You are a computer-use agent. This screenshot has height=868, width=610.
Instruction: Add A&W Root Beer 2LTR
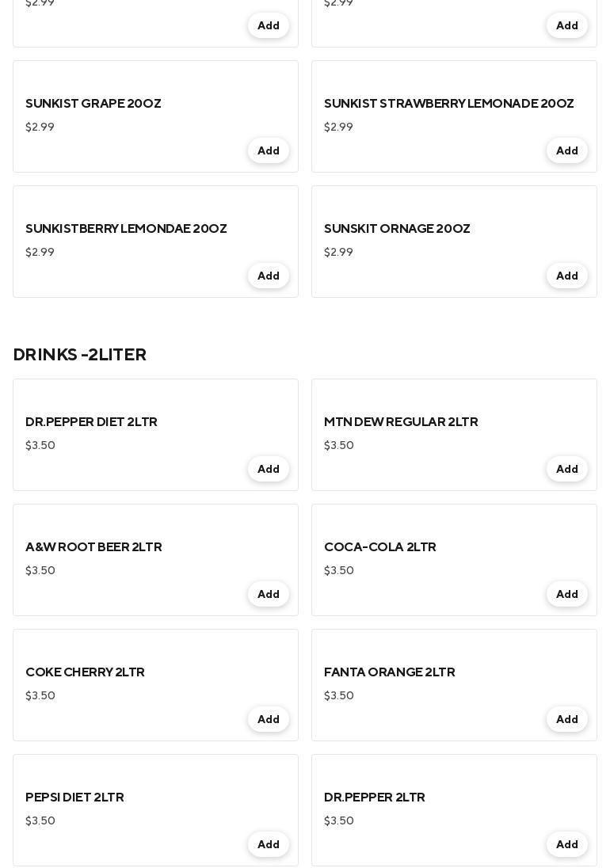pos(269,595)
